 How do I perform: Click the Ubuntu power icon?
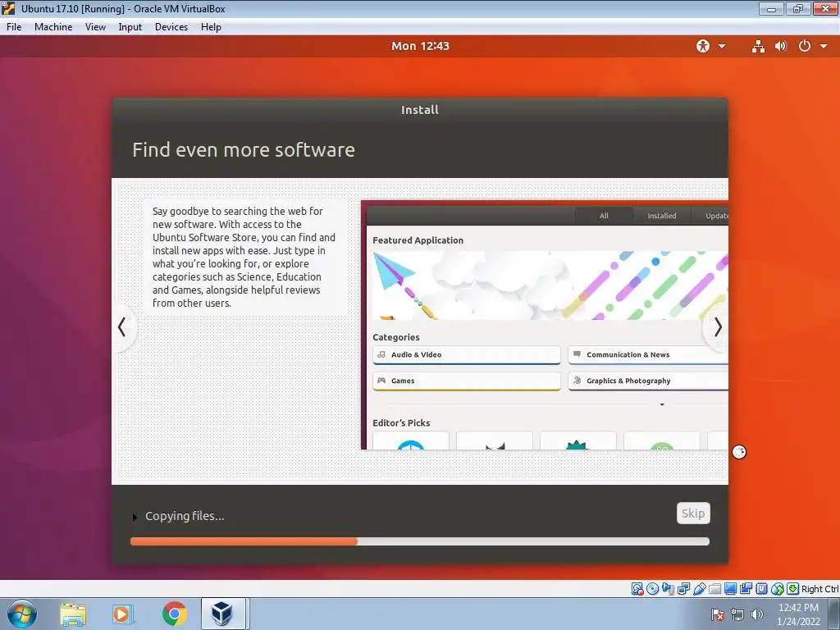(x=805, y=46)
